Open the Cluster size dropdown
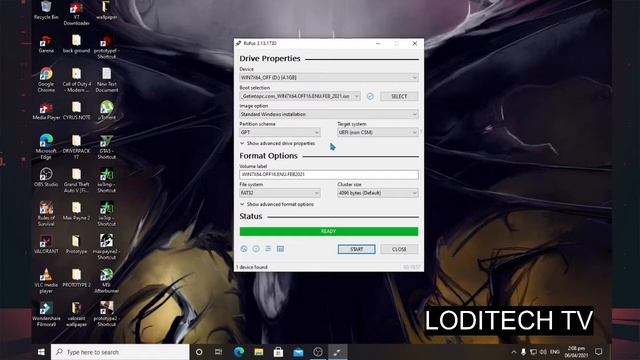 (378, 193)
